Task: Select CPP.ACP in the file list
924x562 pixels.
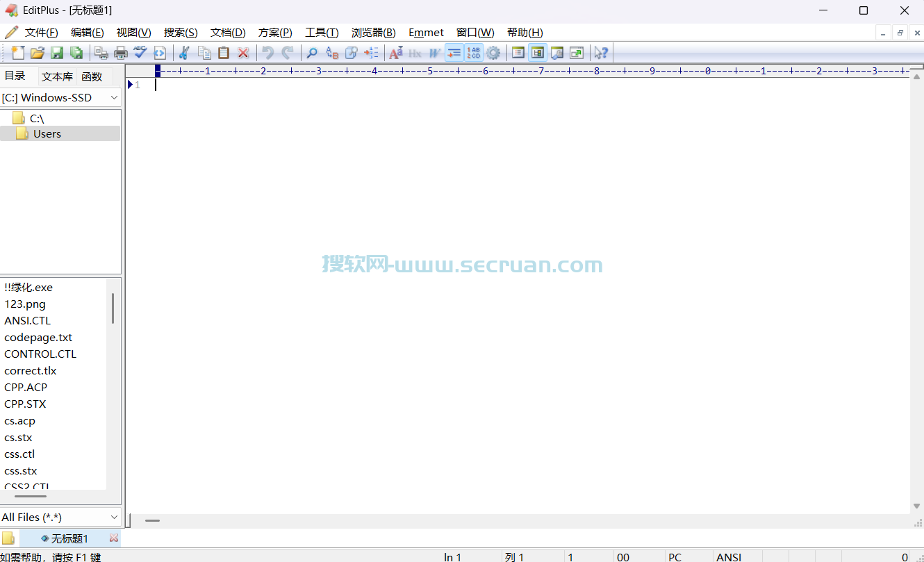Action: pos(26,388)
